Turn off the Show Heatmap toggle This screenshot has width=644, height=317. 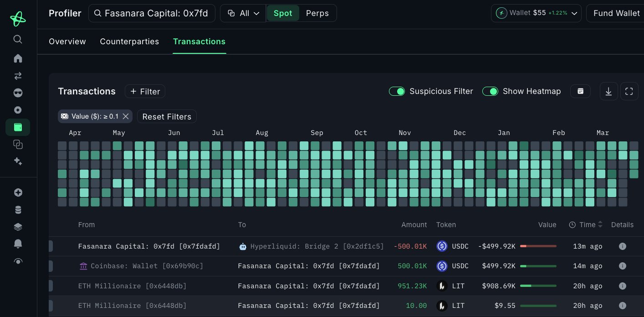coord(490,91)
